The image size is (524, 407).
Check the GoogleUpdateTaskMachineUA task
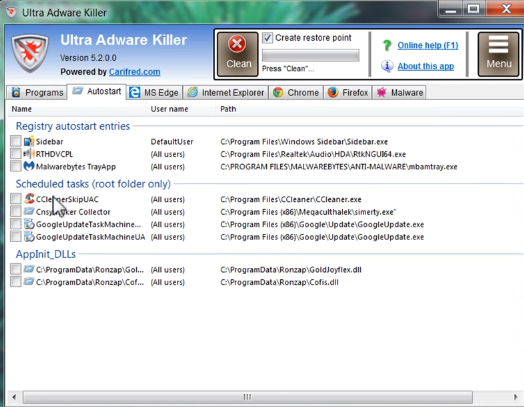pyautogui.click(x=16, y=237)
